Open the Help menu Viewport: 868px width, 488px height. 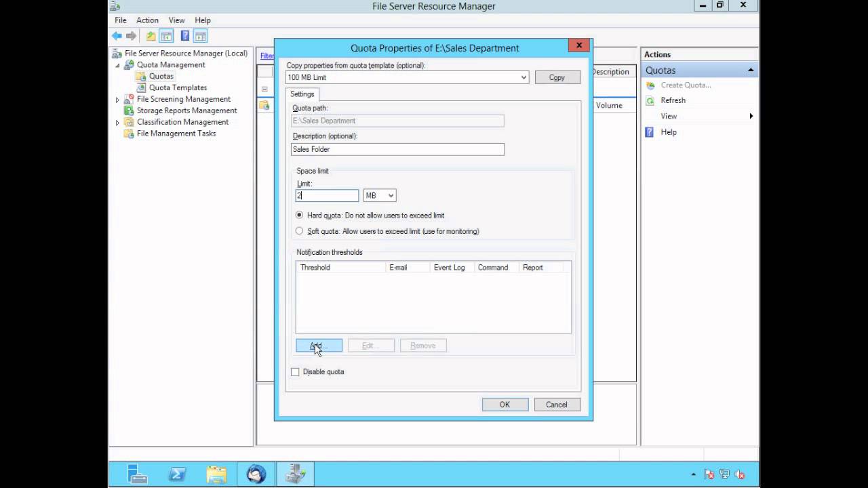[203, 20]
